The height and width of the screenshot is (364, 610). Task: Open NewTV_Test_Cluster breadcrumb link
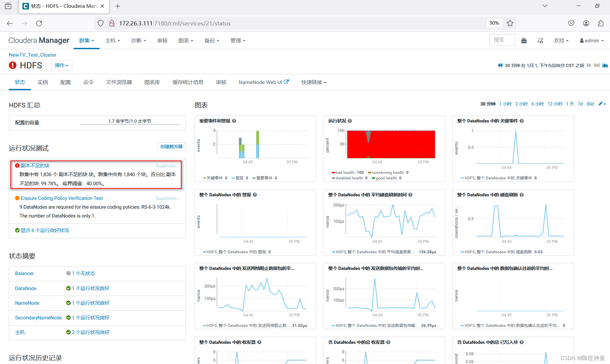click(33, 55)
